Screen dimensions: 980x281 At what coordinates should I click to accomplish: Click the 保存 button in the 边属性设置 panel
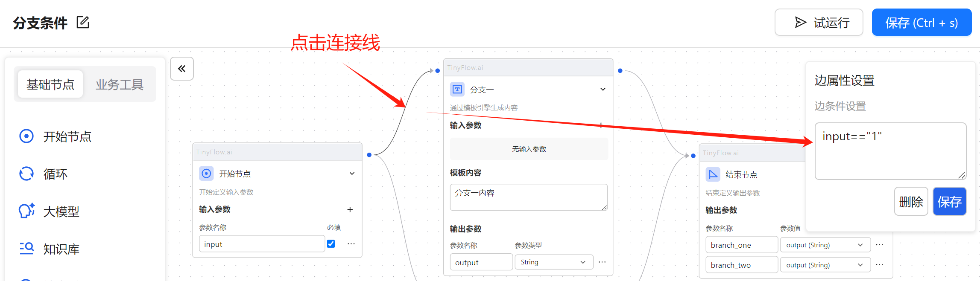[949, 202]
